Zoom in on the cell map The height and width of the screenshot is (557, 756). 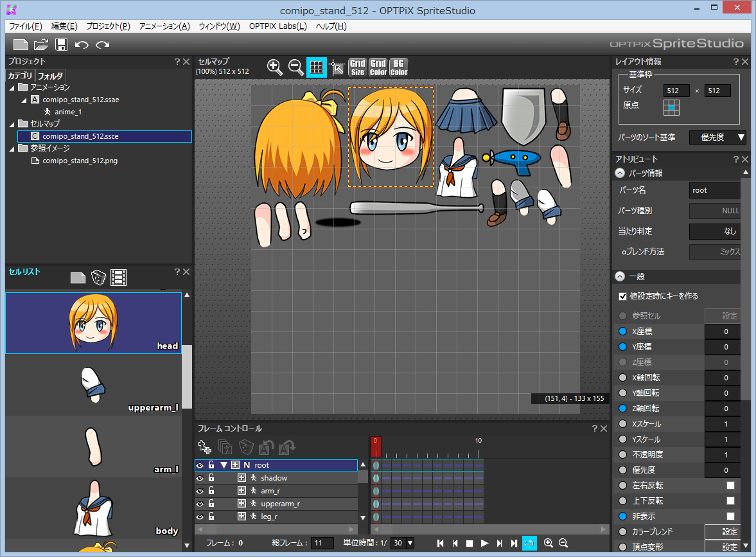[x=275, y=67]
